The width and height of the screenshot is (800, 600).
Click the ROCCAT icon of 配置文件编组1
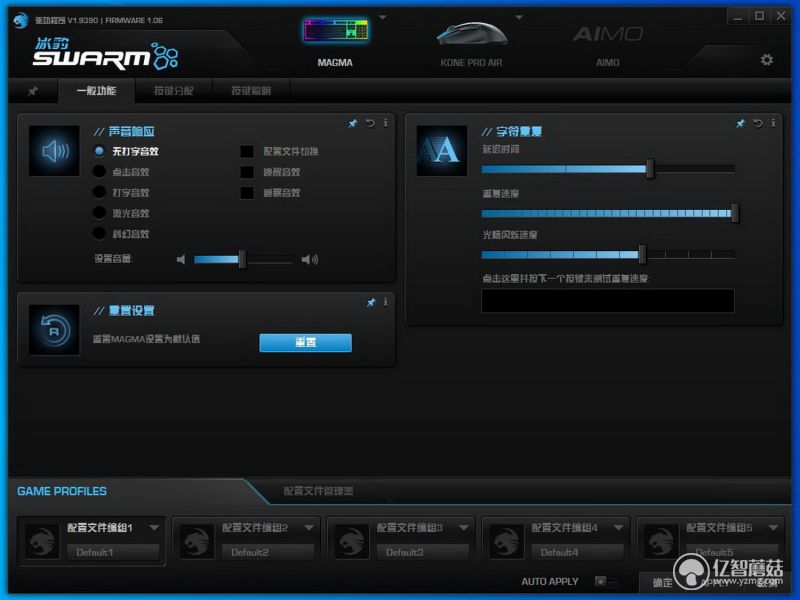click(x=43, y=541)
